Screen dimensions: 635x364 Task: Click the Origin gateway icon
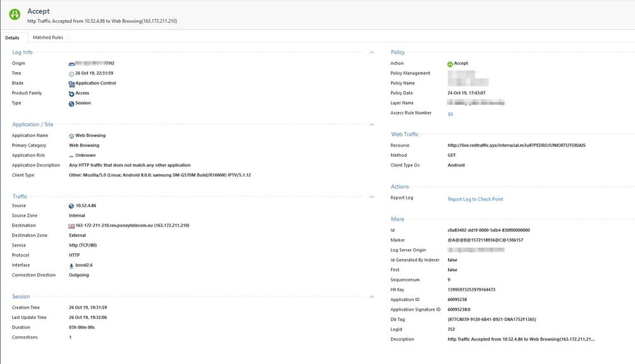pos(72,64)
